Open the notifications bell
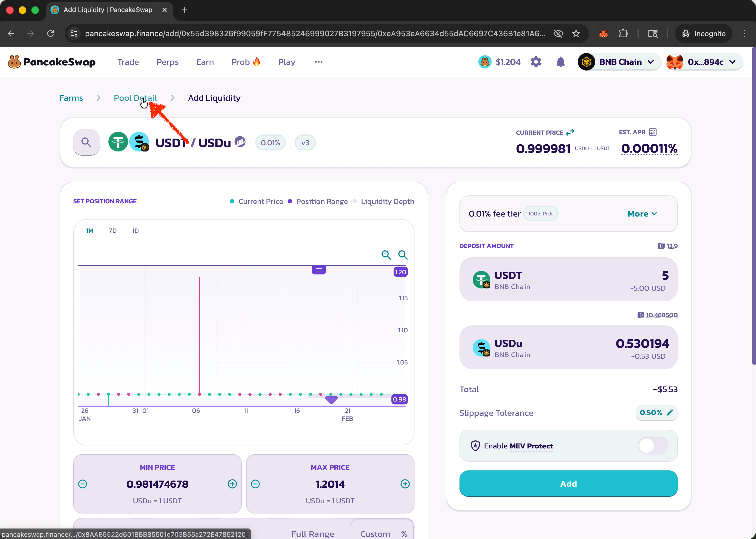Image resolution: width=756 pixels, height=539 pixels. tap(560, 62)
